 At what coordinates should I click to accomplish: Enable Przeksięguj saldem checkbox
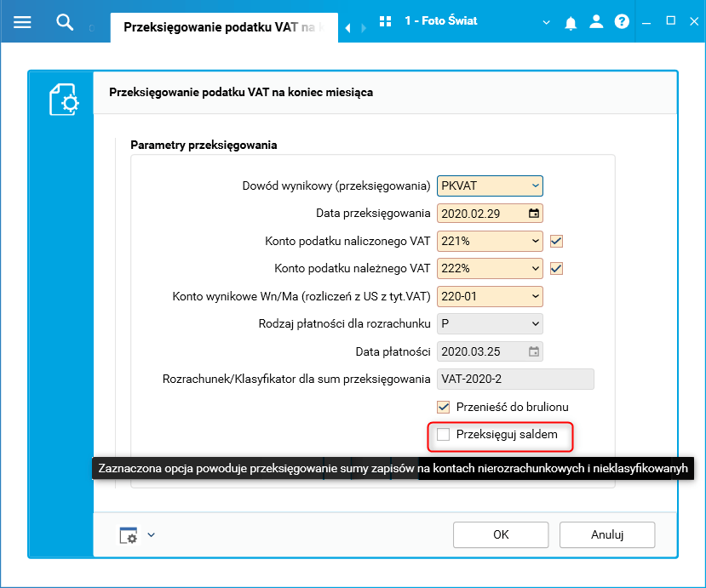[x=444, y=435]
